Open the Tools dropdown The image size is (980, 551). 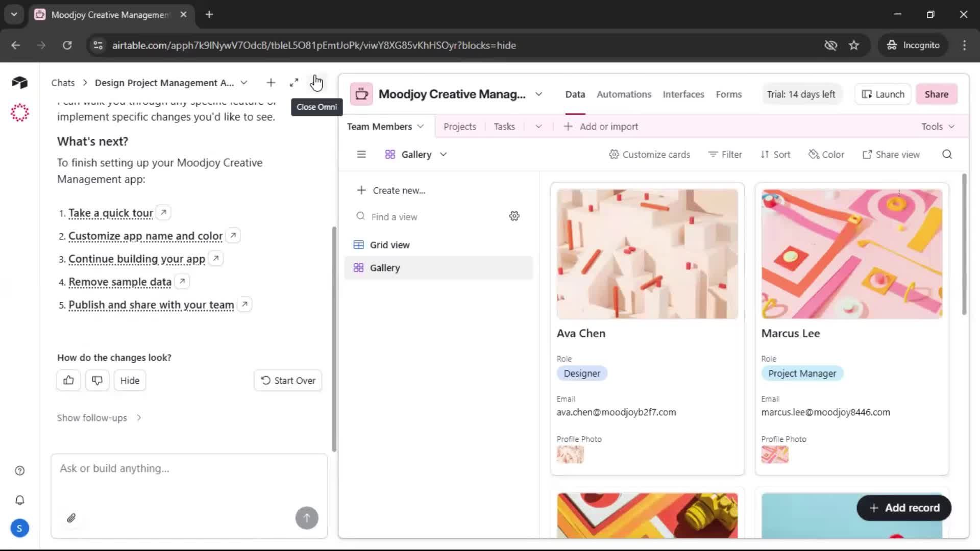point(938,127)
